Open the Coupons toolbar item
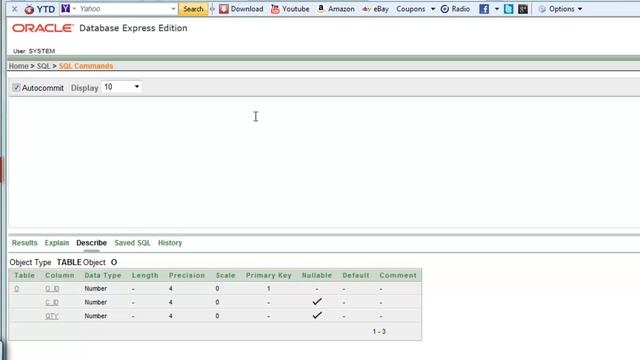Viewport: 640px width, 360px height. click(x=411, y=9)
